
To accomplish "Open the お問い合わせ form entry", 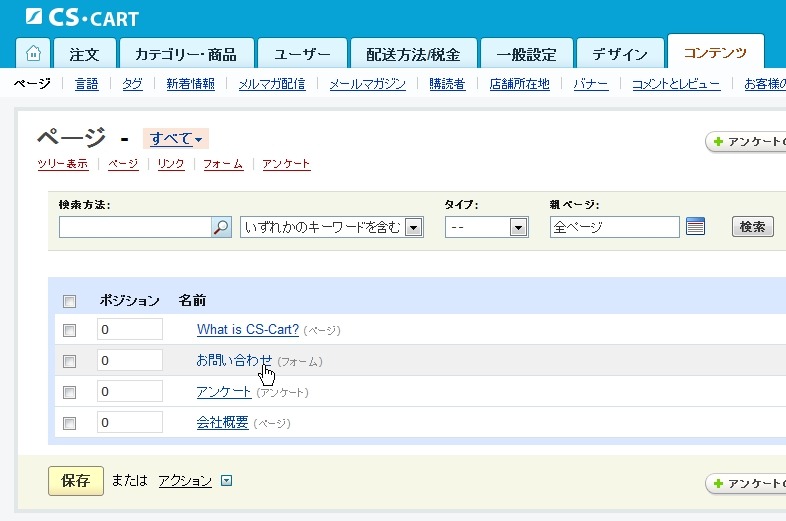I will click(234, 360).
